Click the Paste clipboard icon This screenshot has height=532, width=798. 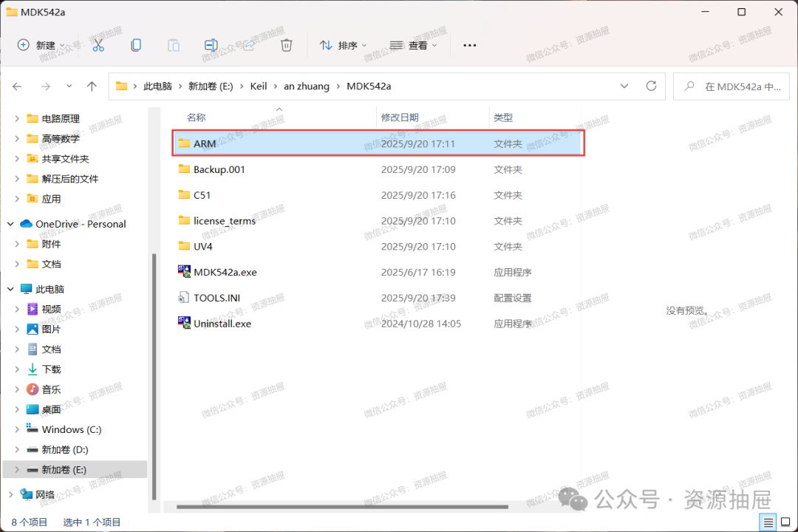(174, 45)
